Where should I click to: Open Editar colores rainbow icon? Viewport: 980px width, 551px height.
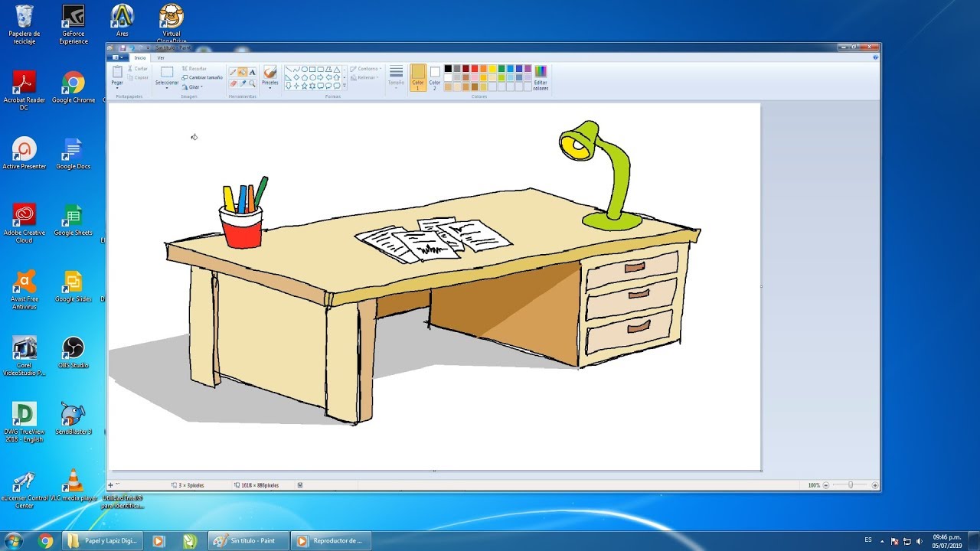[x=541, y=71]
